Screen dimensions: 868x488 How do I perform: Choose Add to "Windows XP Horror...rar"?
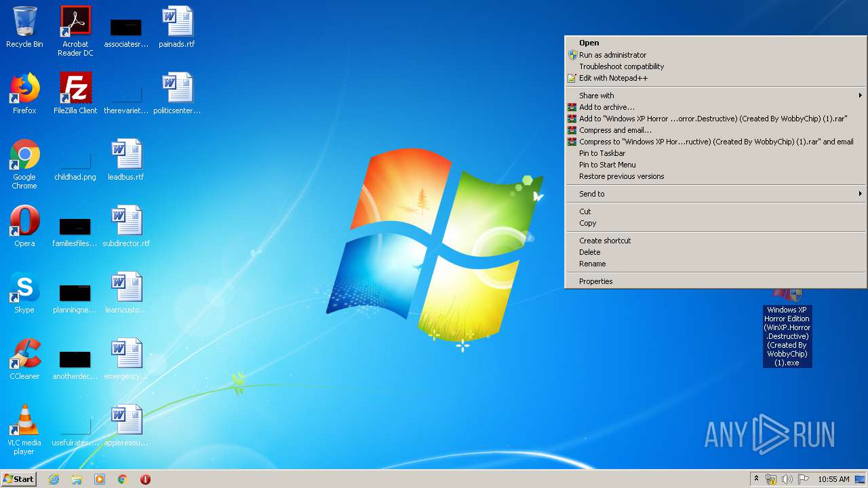pos(715,119)
